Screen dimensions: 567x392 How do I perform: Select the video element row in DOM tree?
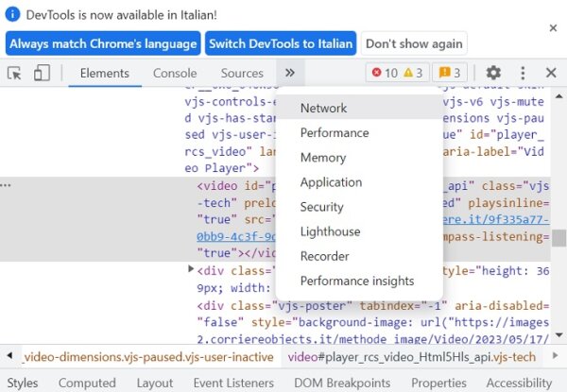coord(275,219)
